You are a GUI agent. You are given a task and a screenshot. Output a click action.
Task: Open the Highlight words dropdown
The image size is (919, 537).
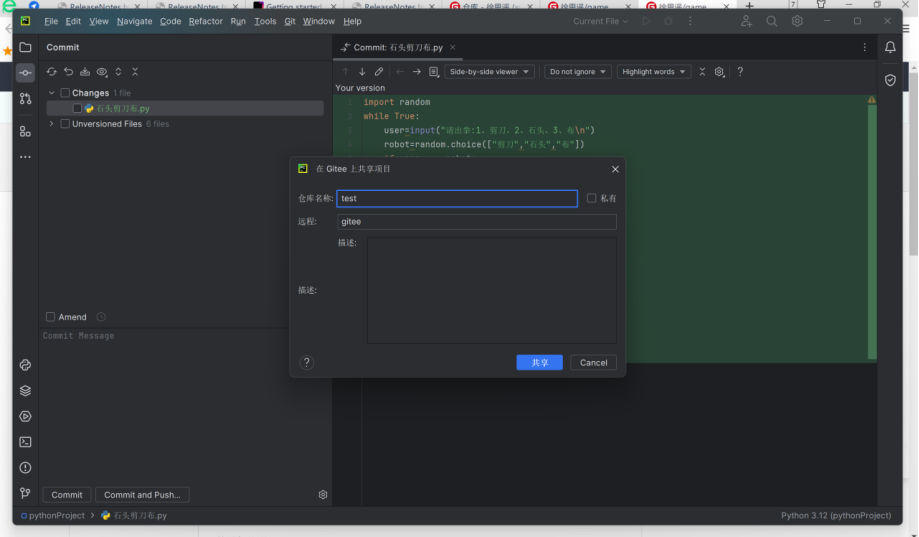[654, 72]
